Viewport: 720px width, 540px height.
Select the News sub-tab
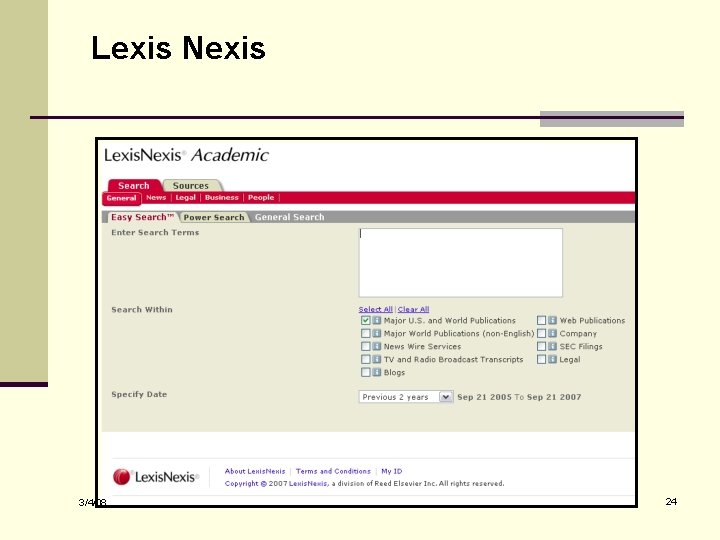click(x=156, y=197)
